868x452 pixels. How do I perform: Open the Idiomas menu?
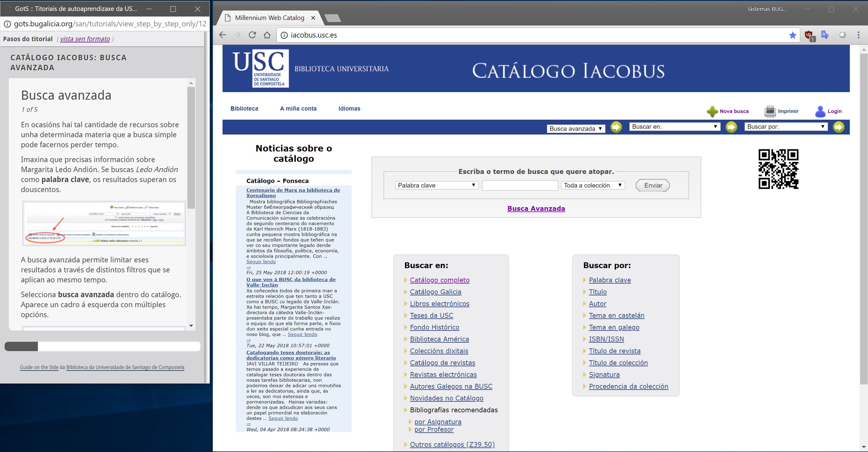[x=350, y=108]
